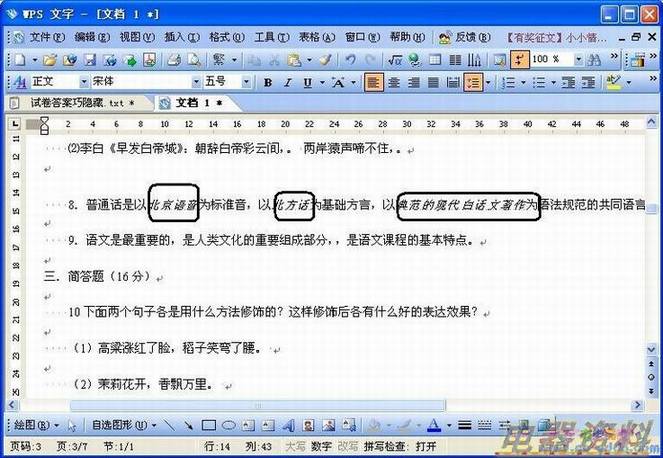The width and height of the screenshot is (663, 458).
Task: Toggle Italic formatting
Action: coord(288,82)
